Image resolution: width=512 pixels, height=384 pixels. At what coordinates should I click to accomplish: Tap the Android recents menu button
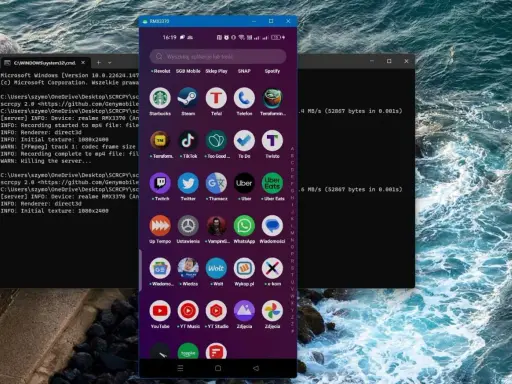coord(180,368)
